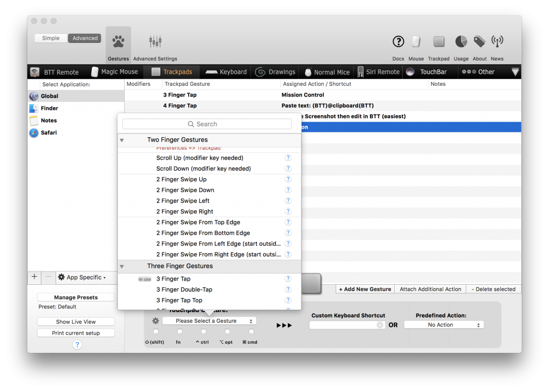Image resolution: width=549 pixels, height=392 pixels.
Task: Open help for 2 Finger Swipe Right
Action: (x=288, y=211)
